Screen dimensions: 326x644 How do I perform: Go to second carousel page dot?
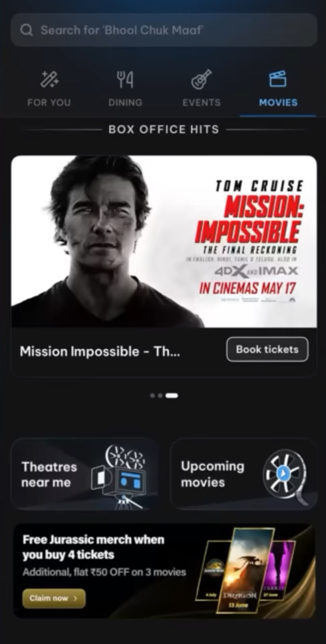tap(160, 396)
